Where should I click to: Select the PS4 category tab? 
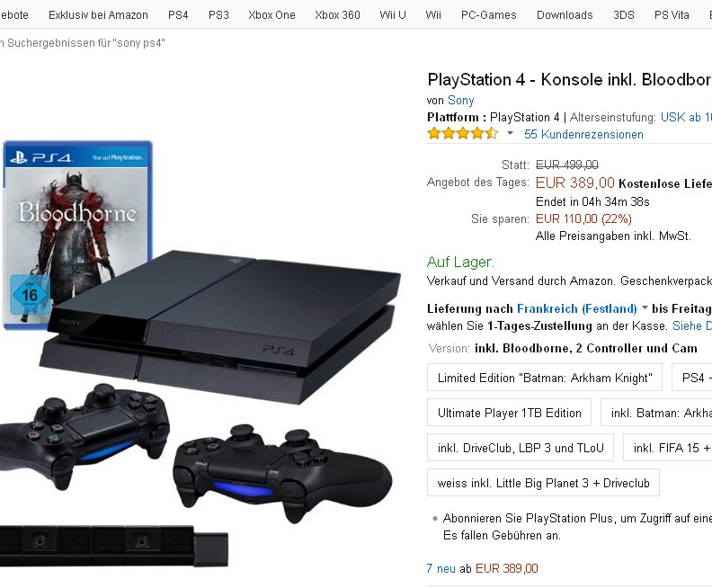178,15
